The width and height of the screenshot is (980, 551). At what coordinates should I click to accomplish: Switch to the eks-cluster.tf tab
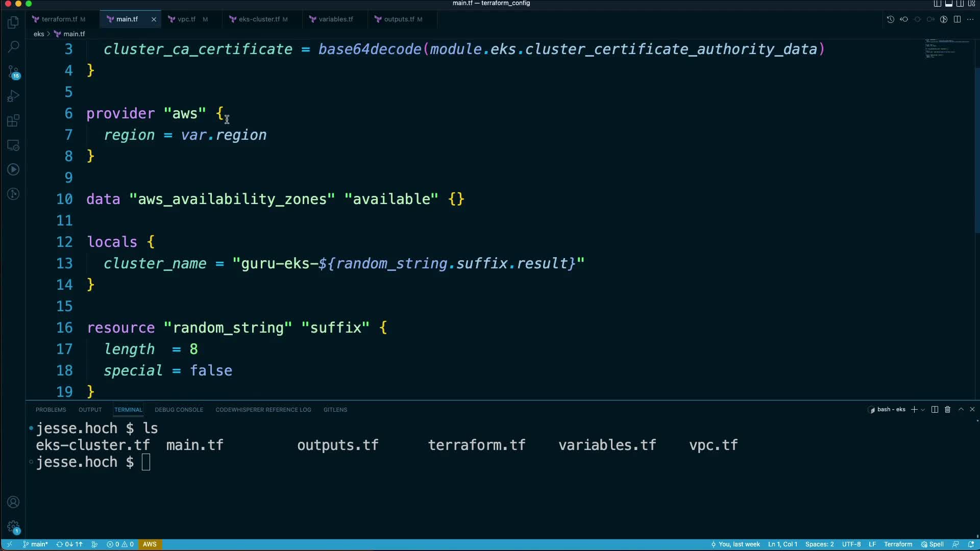pos(259,19)
